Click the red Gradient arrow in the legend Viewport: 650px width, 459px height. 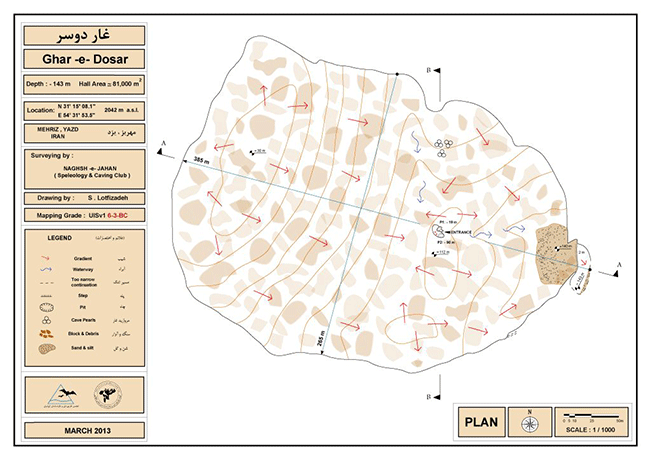pos(45,258)
